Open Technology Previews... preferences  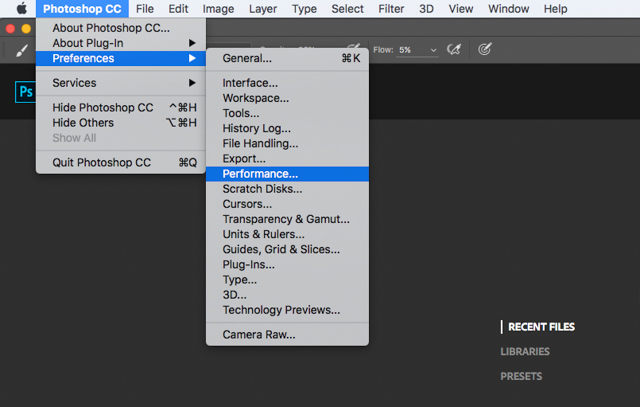[287, 310]
